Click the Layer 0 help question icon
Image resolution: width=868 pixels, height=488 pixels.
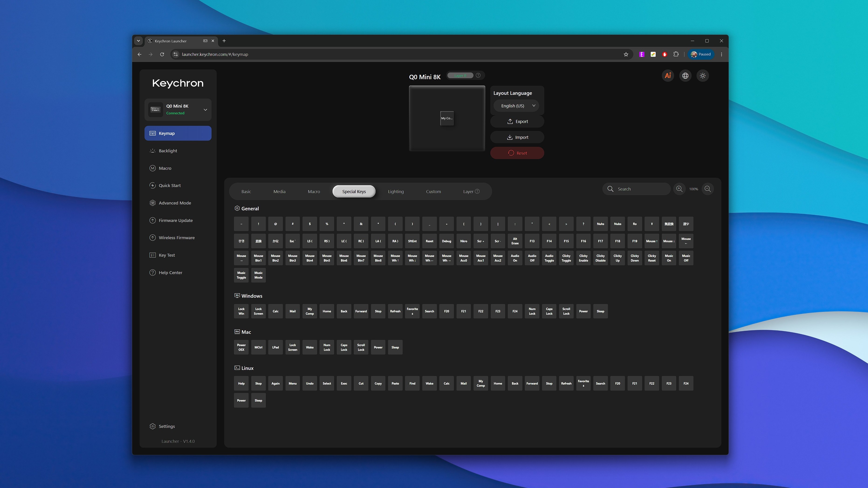478,75
